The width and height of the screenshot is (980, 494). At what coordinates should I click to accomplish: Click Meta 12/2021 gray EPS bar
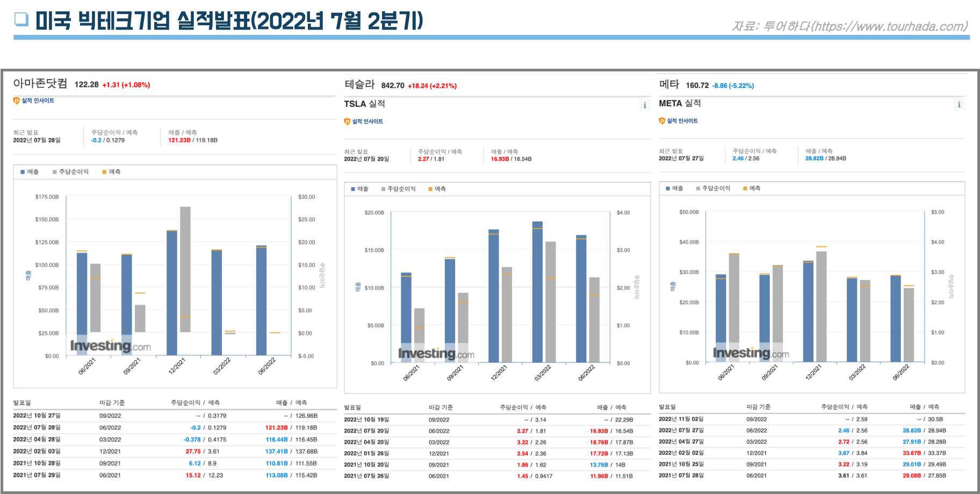point(821,307)
